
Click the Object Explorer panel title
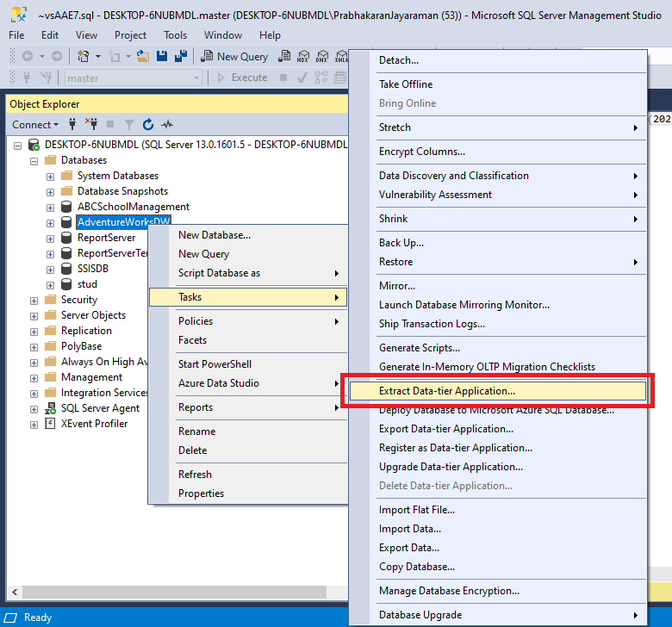click(x=45, y=104)
